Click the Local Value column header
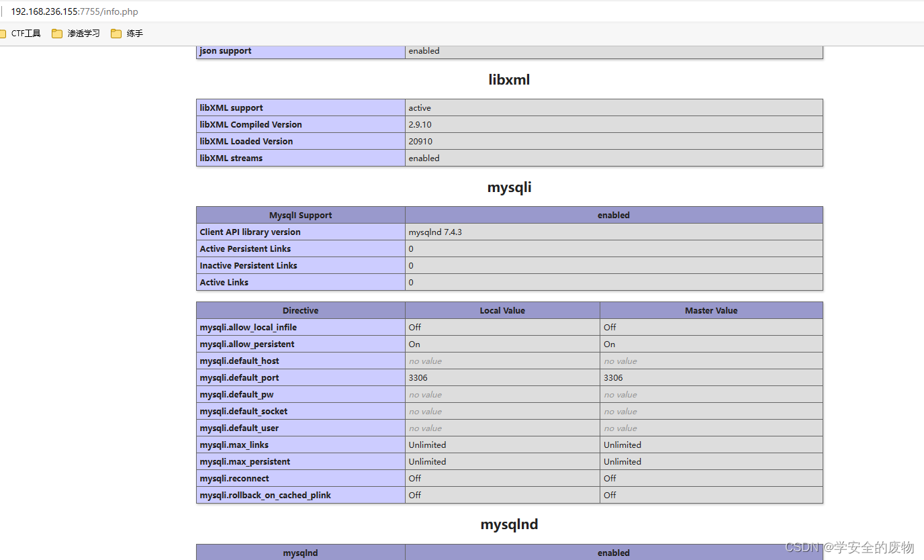 pyautogui.click(x=502, y=310)
